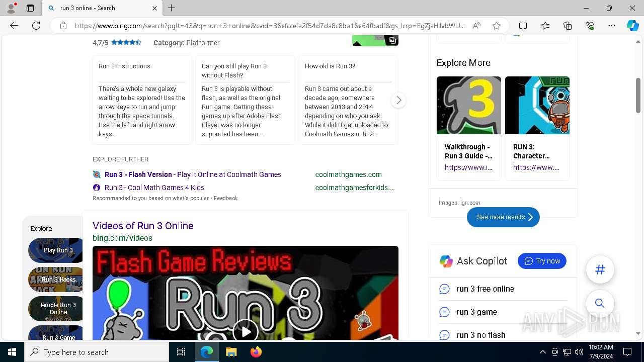Open 'Walkthrough - Run 3 Guide' title
The height and width of the screenshot is (362, 644).
pyautogui.click(x=468, y=151)
